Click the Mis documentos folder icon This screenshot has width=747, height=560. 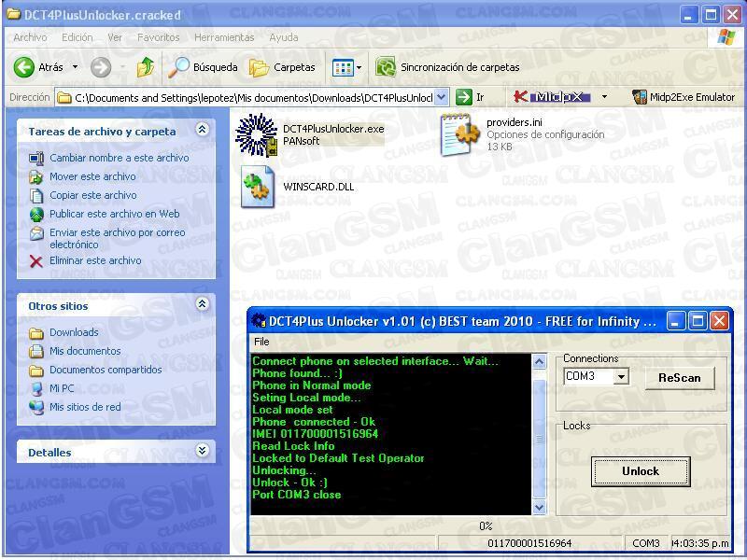pos(36,352)
